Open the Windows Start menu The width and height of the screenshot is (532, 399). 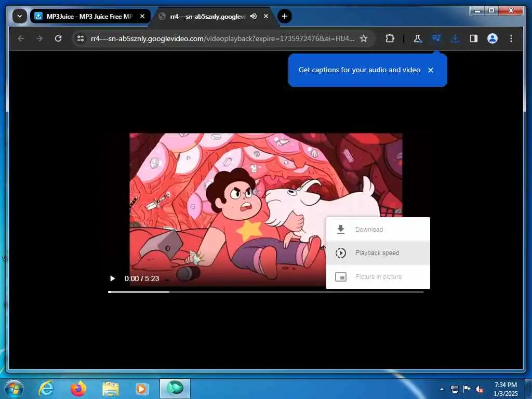(x=14, y=389)
